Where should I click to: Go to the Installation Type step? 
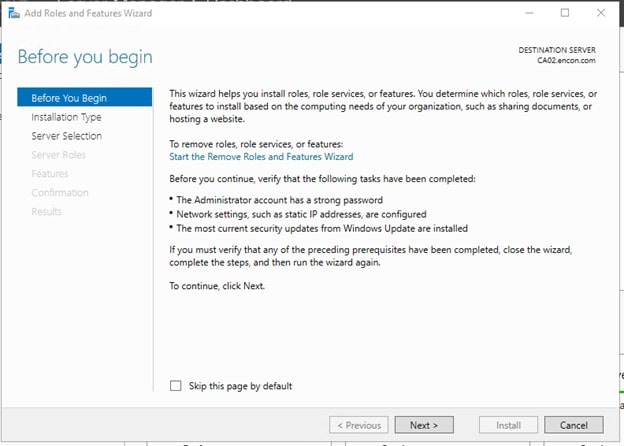coord(66,117)
